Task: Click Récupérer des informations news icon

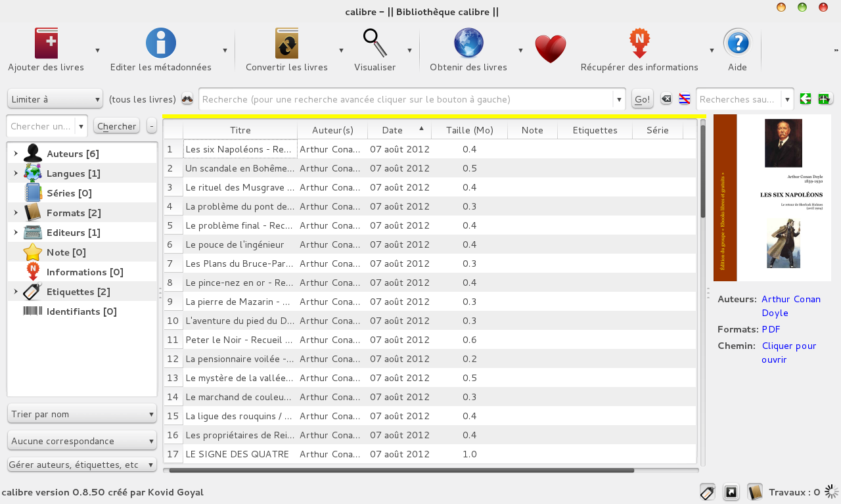Action: pyautogui.click(x=639, y=44)
